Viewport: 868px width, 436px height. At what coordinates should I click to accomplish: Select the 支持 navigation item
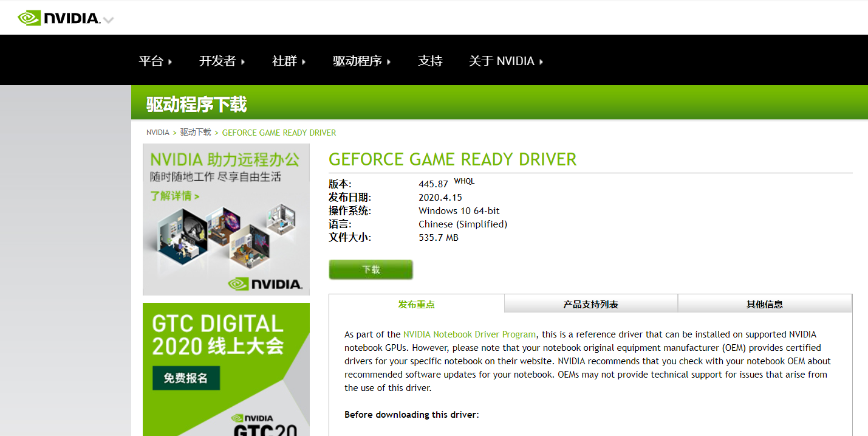tap(430, 60)
